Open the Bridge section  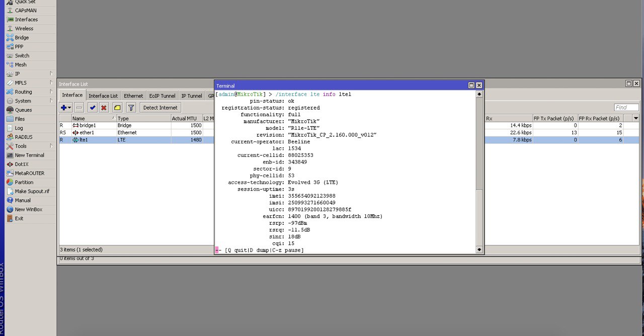tap(22, 38)
